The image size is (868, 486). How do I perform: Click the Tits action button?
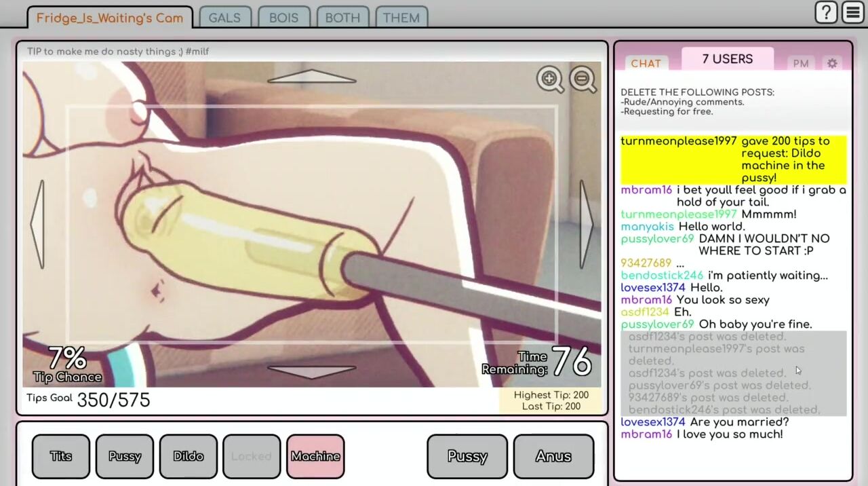61,456
